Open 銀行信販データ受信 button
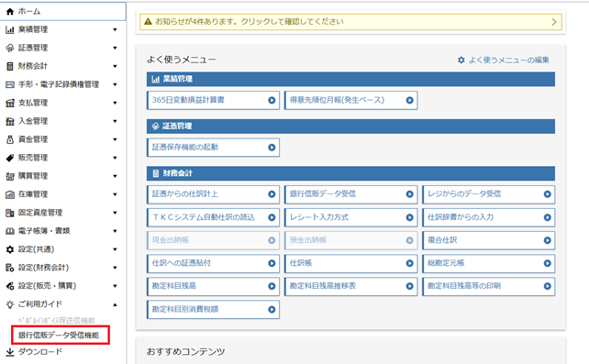 [x=350, y=194]
